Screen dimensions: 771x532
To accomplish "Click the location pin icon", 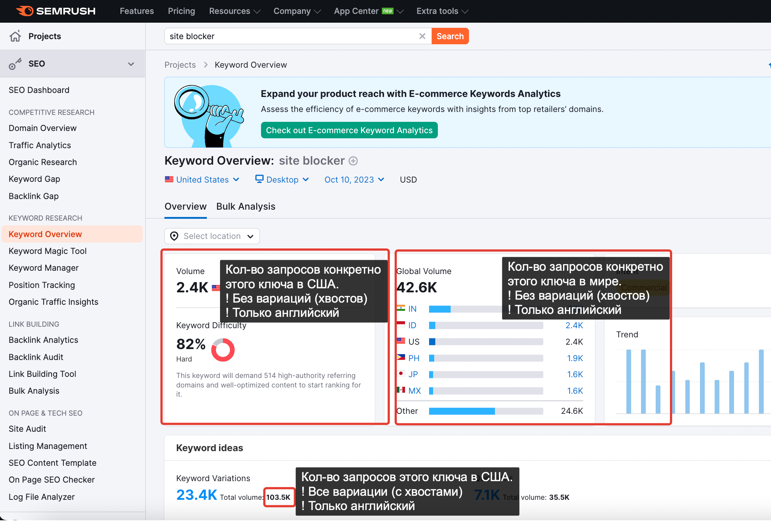I will tap(174, 236).
